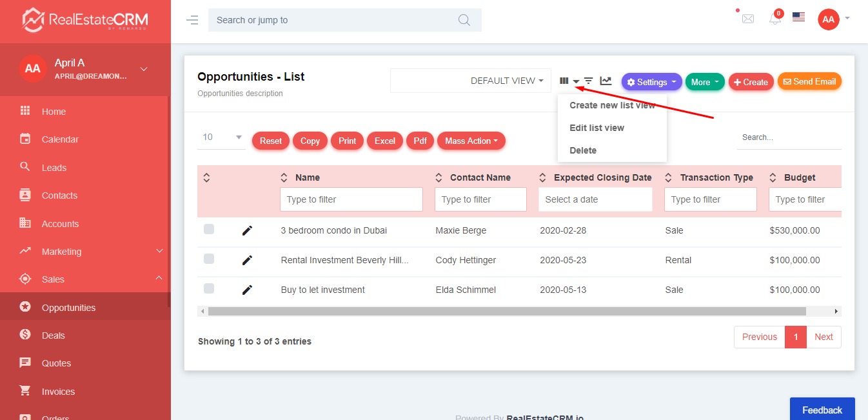868x420 pixels.
Task: Click the columns list view icon
Action: 564,81
